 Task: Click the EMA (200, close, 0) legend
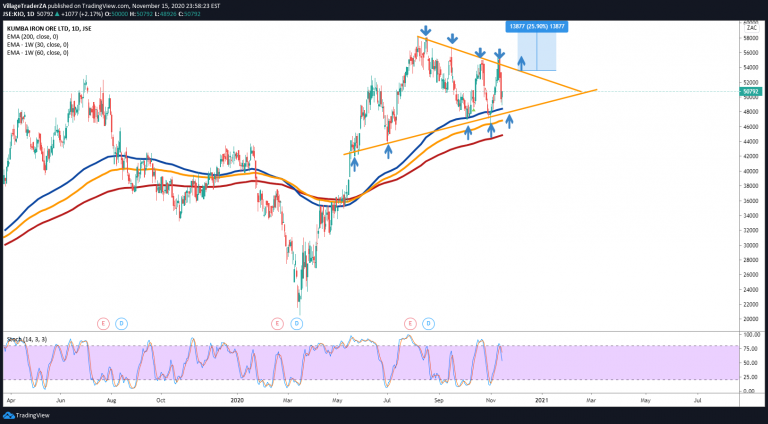[37, 36]
